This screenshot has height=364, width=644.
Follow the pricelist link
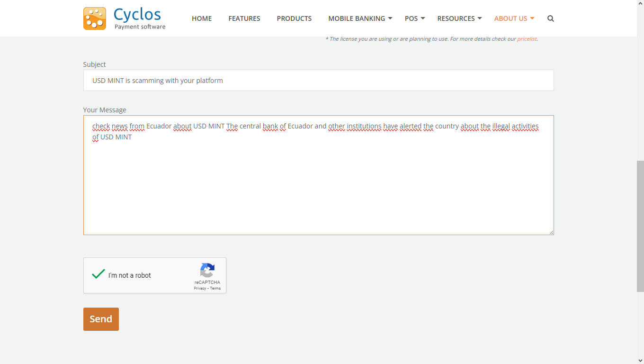527,39
